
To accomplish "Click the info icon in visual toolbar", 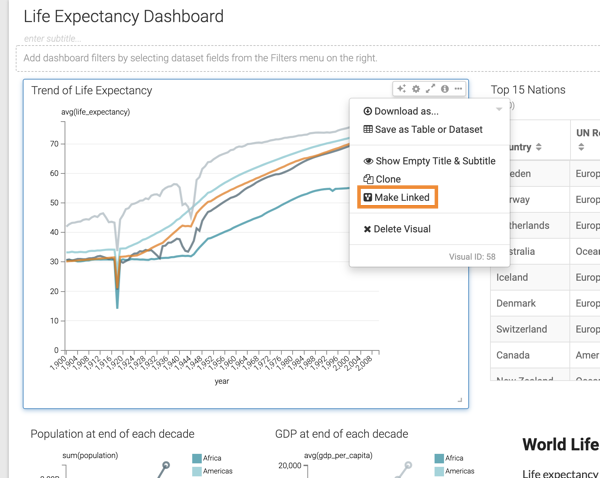I will click(x=445, y=89).
